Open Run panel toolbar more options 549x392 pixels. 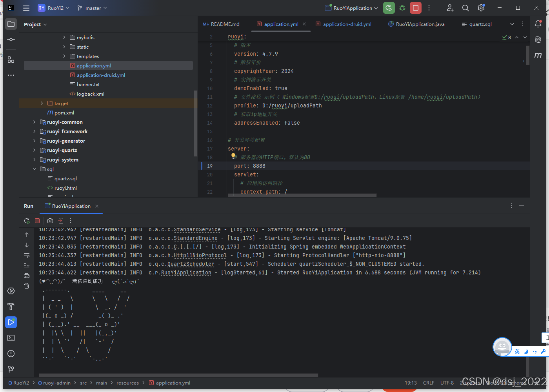[x=71, y=221]
